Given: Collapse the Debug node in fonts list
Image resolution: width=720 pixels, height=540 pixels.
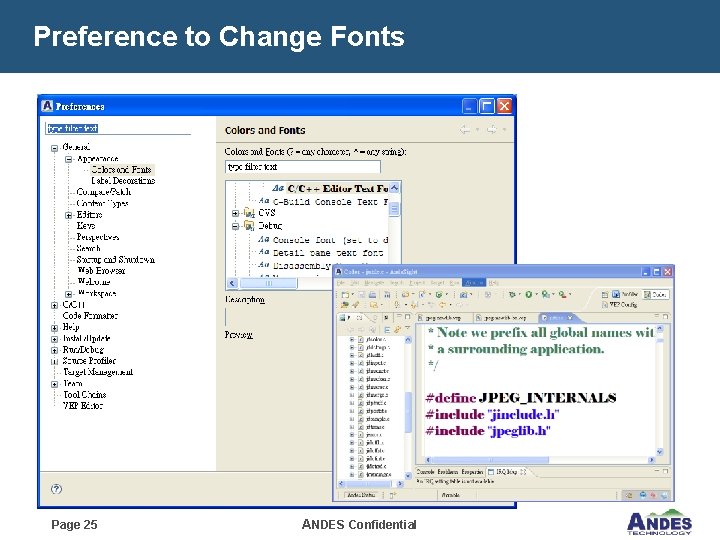Looking at the screenshot, I should point(235,226).
